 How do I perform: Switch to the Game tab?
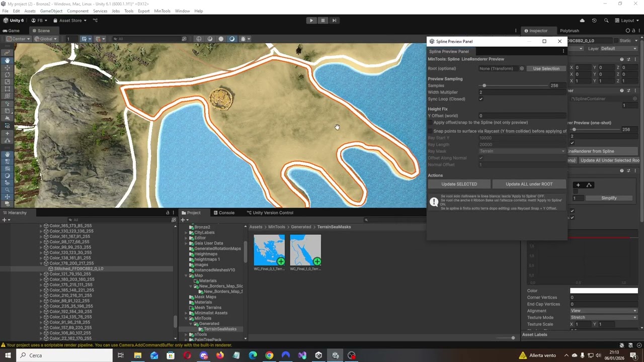pos(11,31)
